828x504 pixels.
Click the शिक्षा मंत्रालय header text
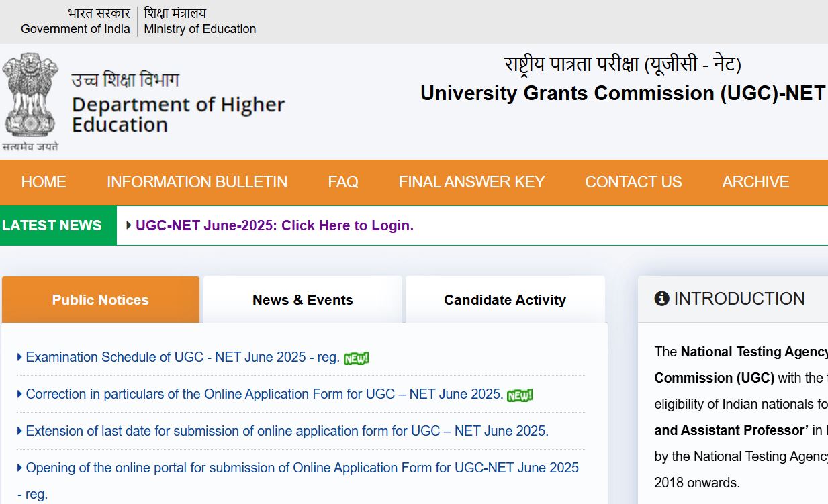click(x=175, y=13)
